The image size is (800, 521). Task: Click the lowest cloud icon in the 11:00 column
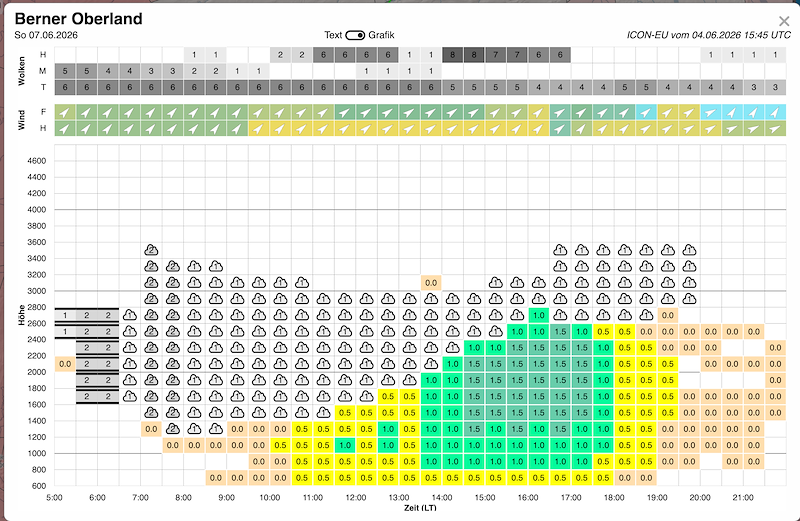click(x=323, y=413)
